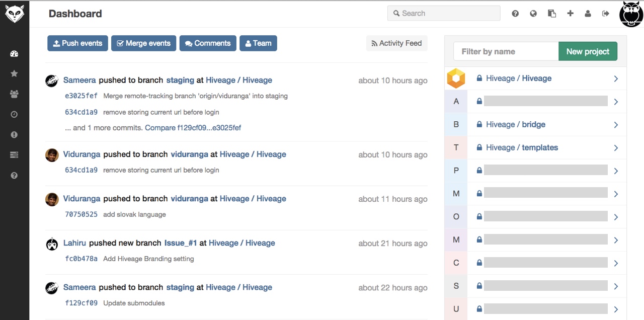Click the New project button
This screenshot has height=320, width=644.
[588, 51]
